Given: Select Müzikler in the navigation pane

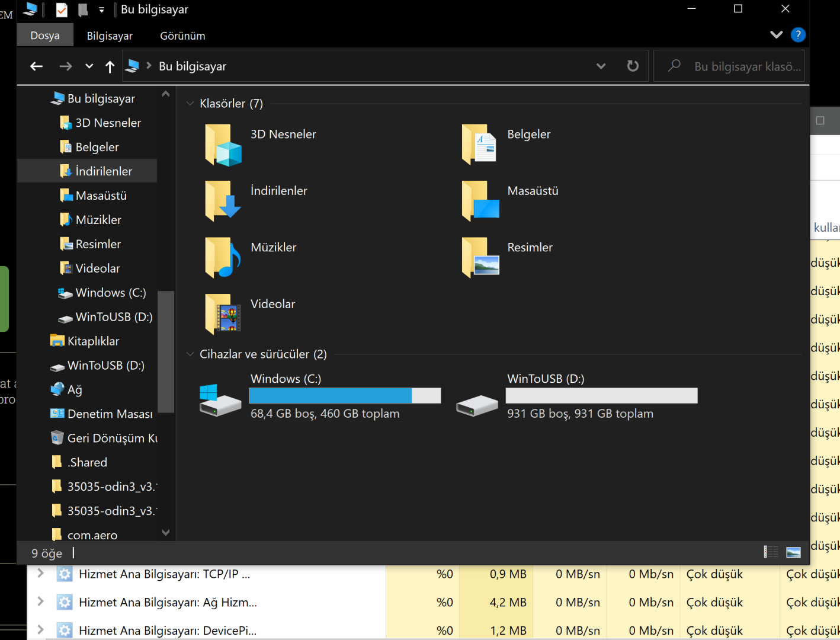Looking at the screenshot, I should (98, 220).
